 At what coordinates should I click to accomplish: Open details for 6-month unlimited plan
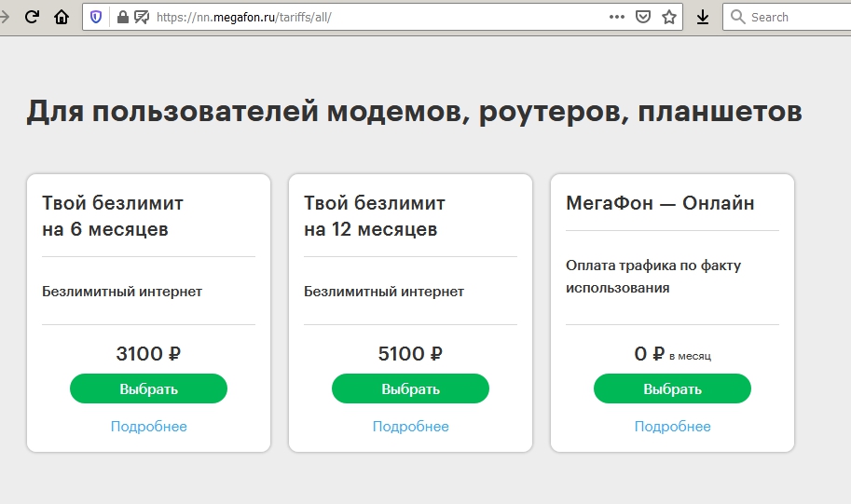click(148, 427)
